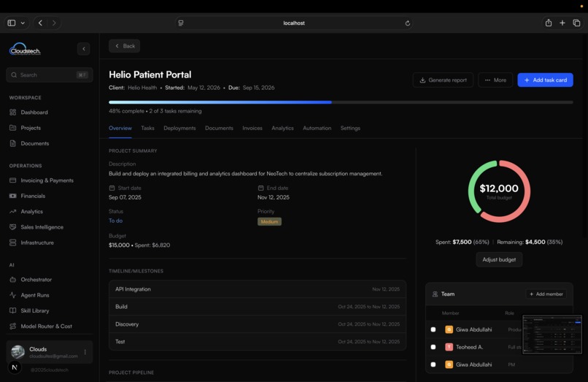Open the Financials section

27,196
